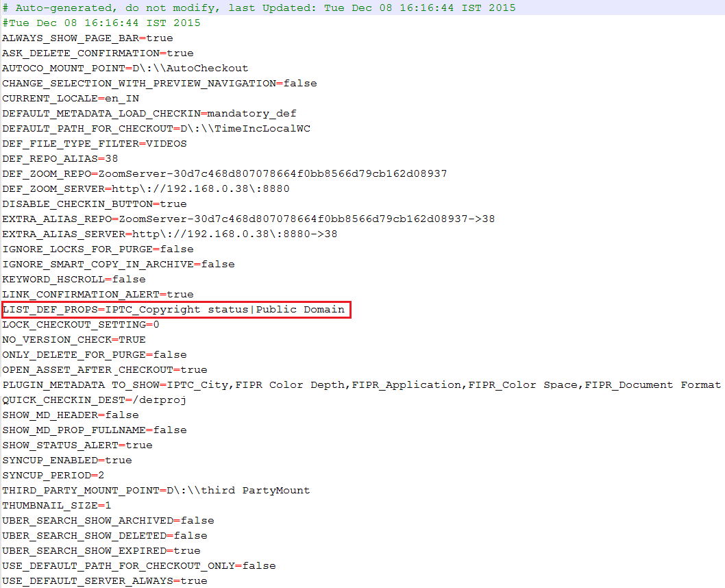Click LINK_CONFIRMATION_ALERT=true line
The image size is (725, 588).
(97, 294)
